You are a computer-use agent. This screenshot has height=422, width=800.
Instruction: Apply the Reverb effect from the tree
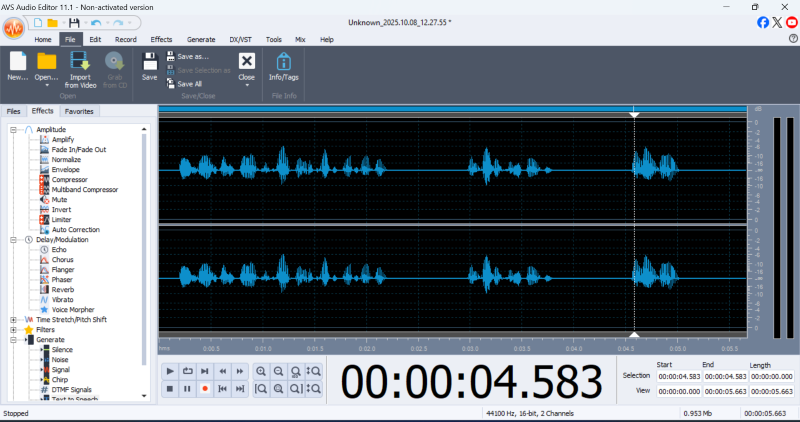(63, 289)
